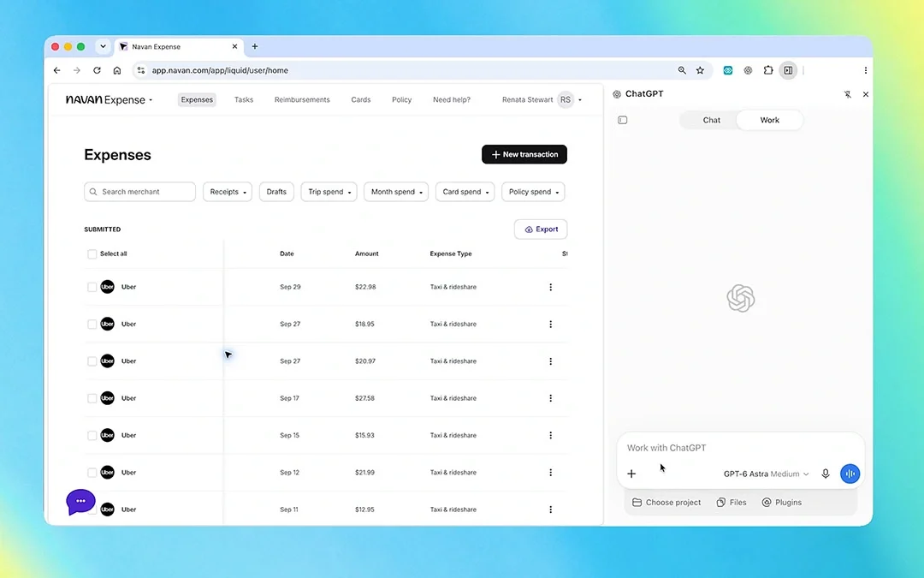Tick checkbox for $20.97 Uber expense
This screenshot has height=578, width=924.
point(92,361)
